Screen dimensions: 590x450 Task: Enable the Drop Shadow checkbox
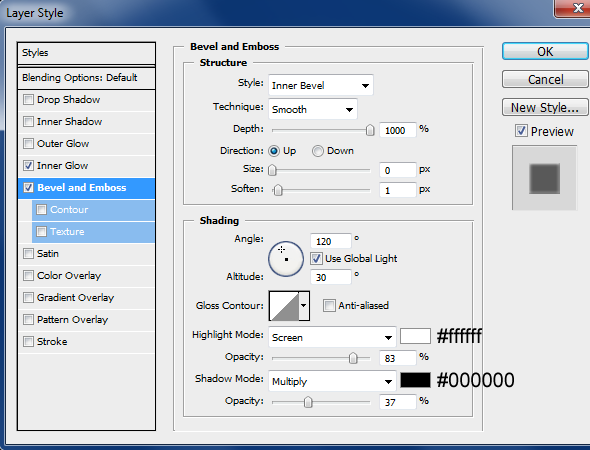tap(28, 100)
